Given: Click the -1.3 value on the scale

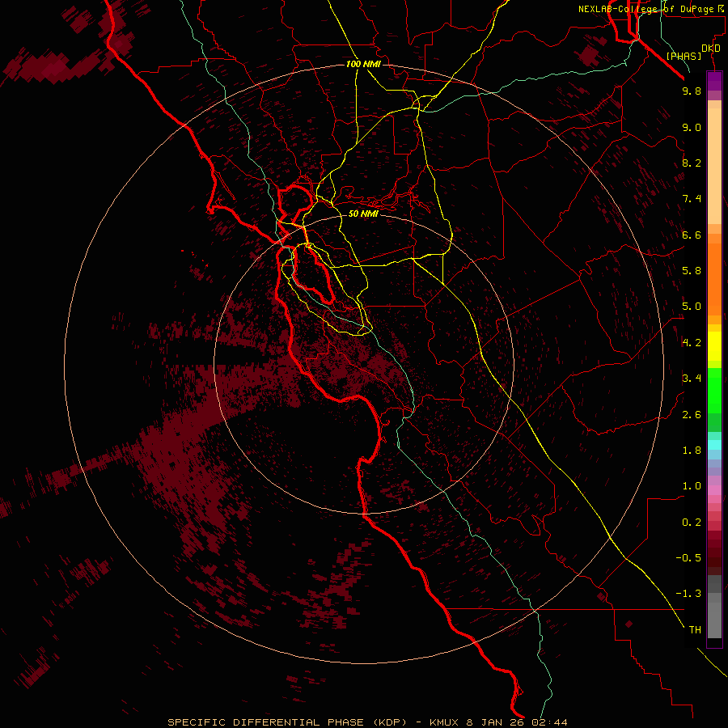Looking at the screenshot, I should tap(688, 595).
